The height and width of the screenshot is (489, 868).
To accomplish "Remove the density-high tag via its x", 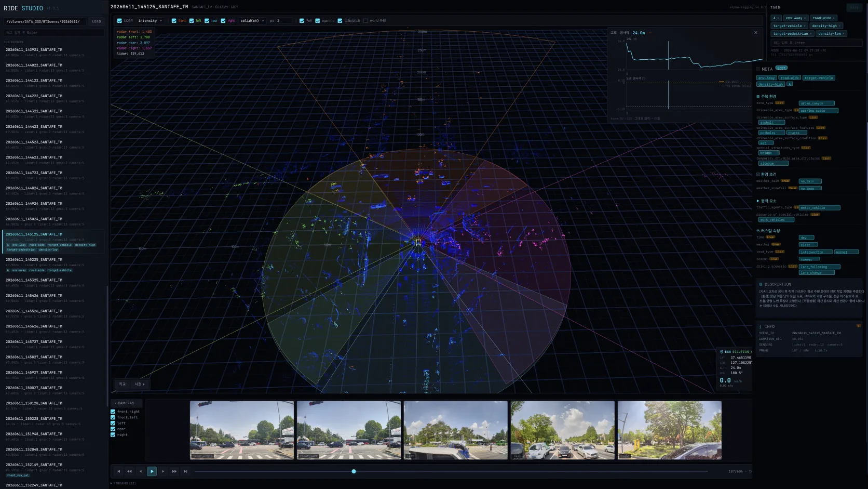I will click(839, 26).
